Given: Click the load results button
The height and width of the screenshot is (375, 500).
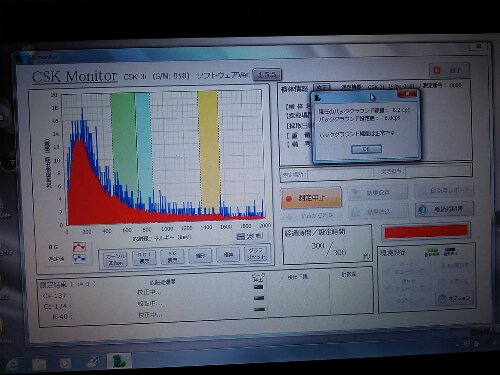Looking at the screenshot, I should tap(378, 211).
